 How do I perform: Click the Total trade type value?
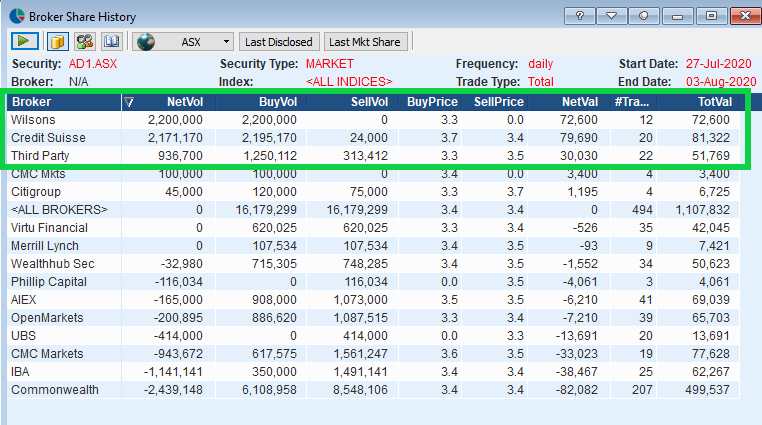541,82
